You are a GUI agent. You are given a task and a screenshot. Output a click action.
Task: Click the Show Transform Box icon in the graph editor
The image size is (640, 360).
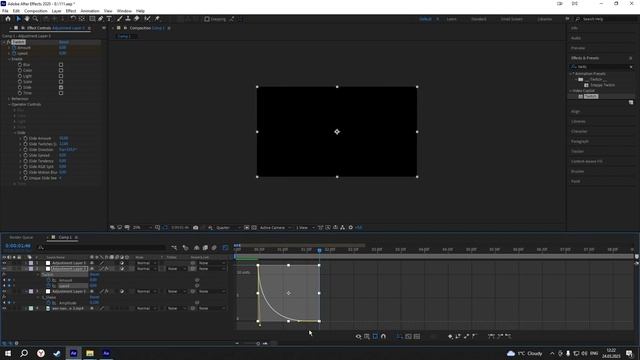point(375,336)
